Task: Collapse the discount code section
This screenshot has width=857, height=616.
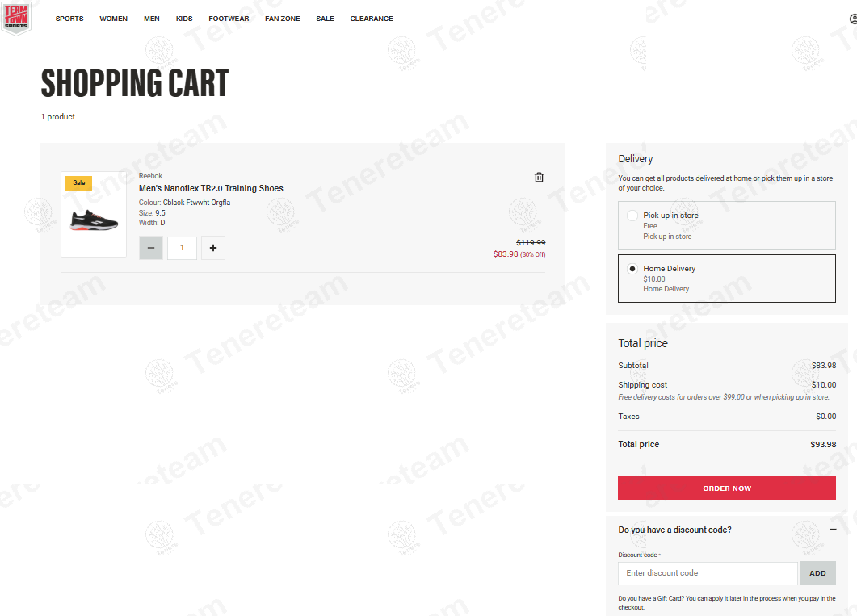Action: (x=833, y=530)
